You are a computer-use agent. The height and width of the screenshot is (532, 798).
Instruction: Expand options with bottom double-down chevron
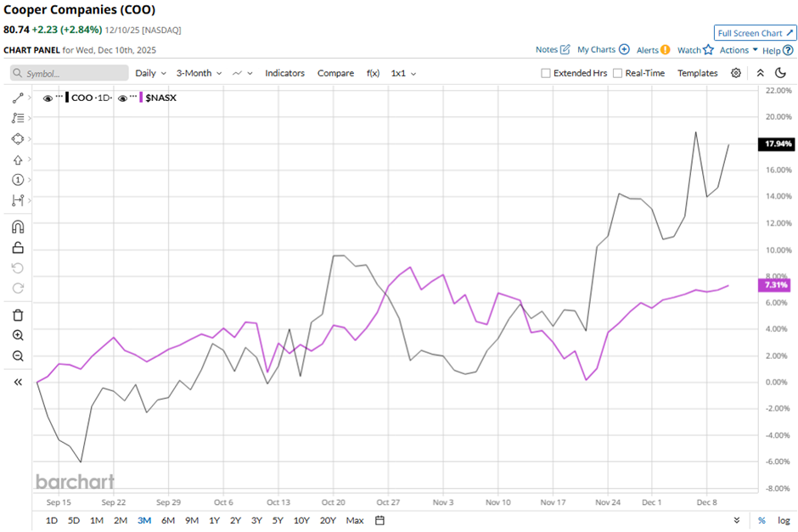tap(737, 520)
